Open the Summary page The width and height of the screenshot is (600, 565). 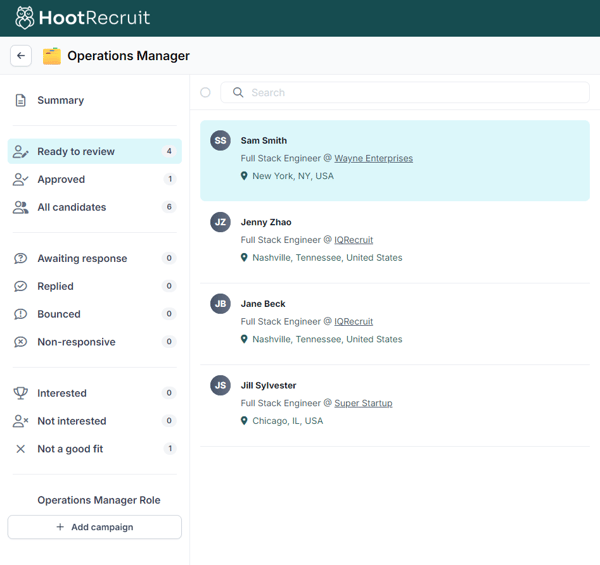point(60,100)
